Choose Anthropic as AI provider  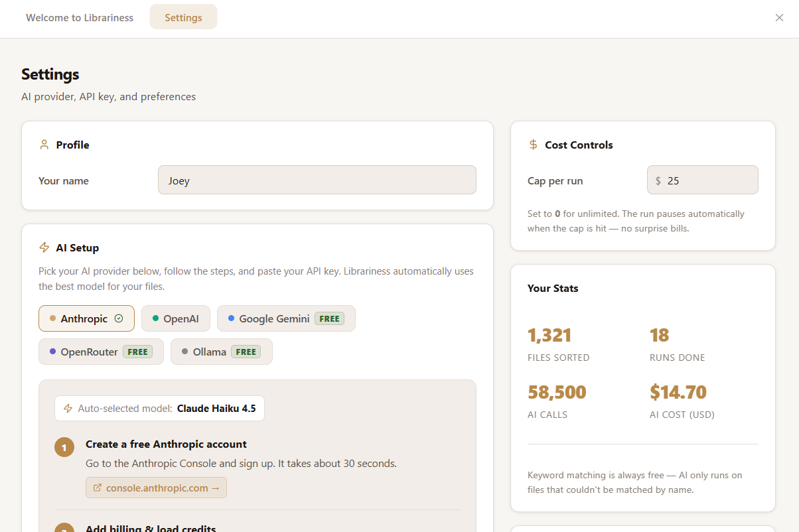[86, 318]
